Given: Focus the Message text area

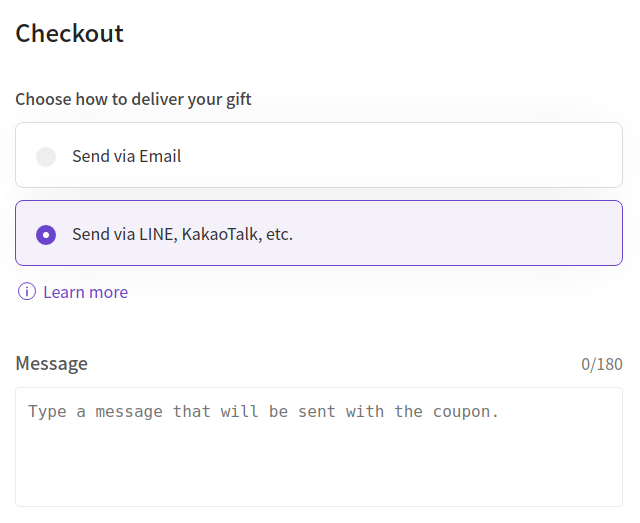Looking at the screenshot, I should [319, 447].
